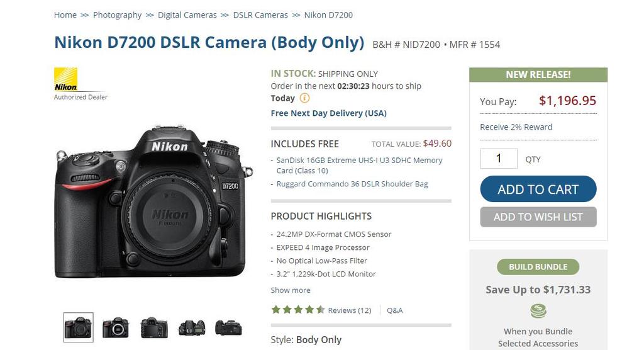The width and height of the screenshot is (644, 350).
Task: Click the star rating icons
Action: tap(297, 310)
